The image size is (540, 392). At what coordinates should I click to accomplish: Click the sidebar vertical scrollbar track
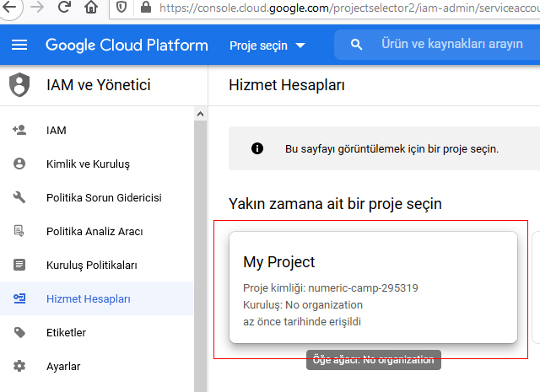coord(201,256)
